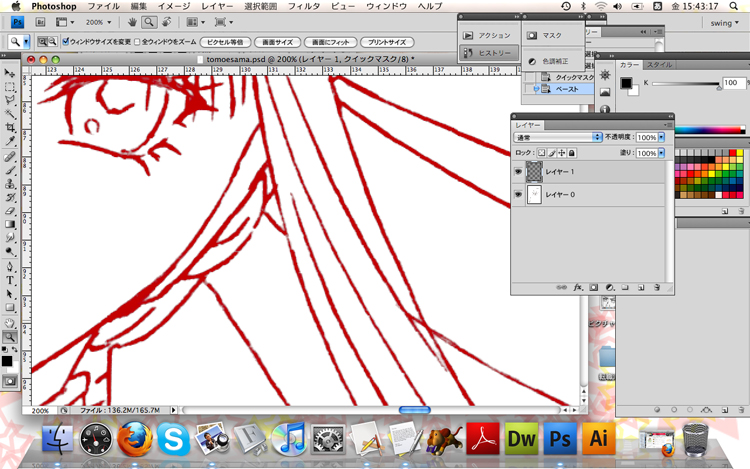Delete layer using Layers panel trash icon
The height and width of the screenshot is (469, 750).
(x=657, y=288)
